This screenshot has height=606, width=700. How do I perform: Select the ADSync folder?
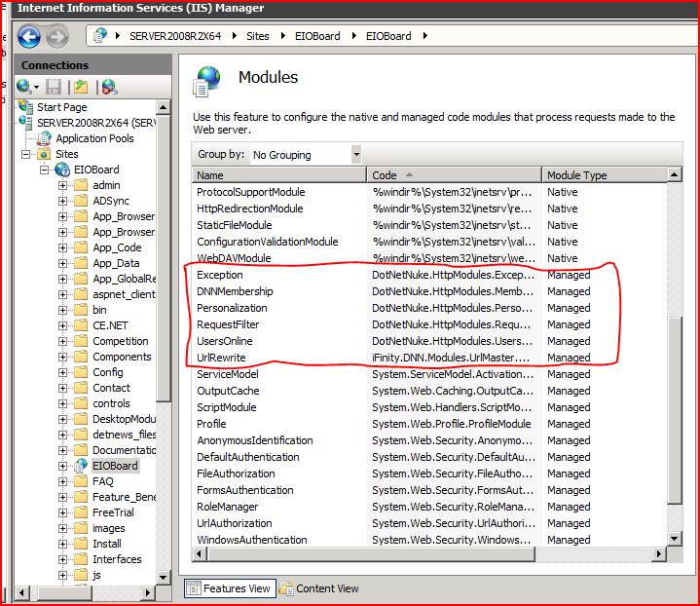click(111, 201)
